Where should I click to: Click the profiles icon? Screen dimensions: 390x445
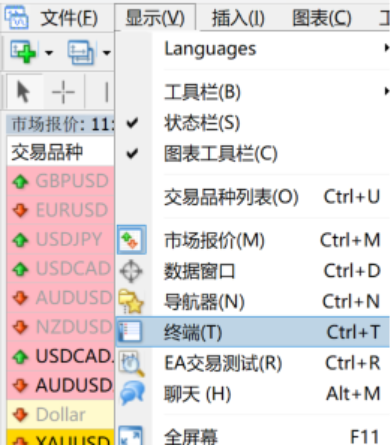[x=81, y=52]
